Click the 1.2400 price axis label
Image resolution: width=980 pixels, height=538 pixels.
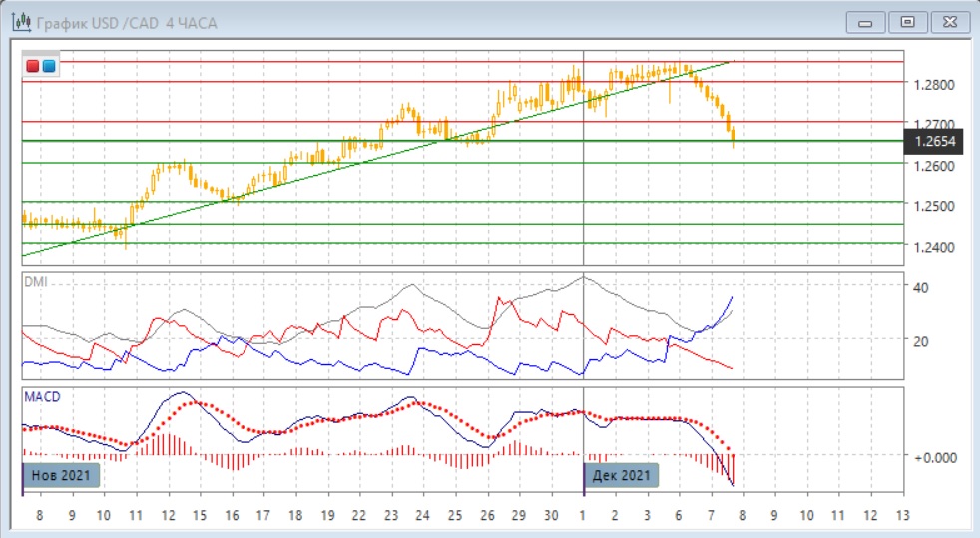point(933,247)
